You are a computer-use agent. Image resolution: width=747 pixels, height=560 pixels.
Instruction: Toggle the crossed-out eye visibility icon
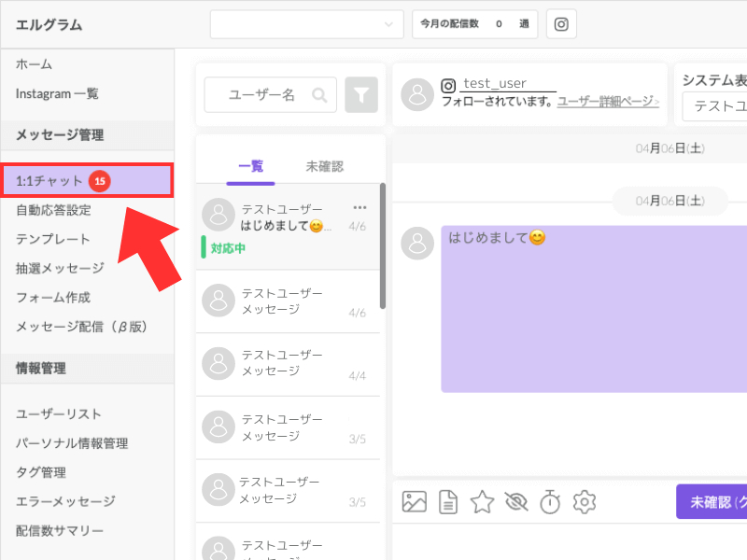[x=516, y=502]
